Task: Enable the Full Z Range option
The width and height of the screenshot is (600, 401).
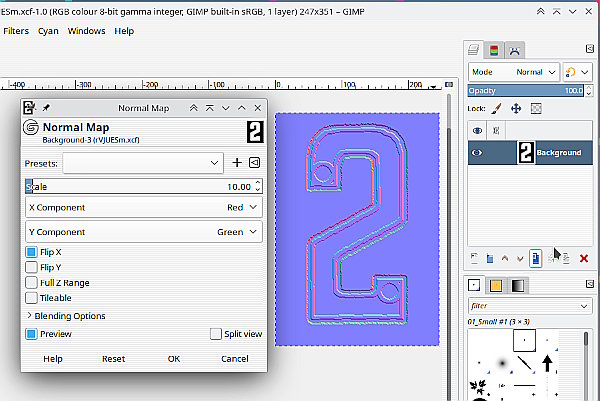Action: pyautogui.click(x=32, y=283)
